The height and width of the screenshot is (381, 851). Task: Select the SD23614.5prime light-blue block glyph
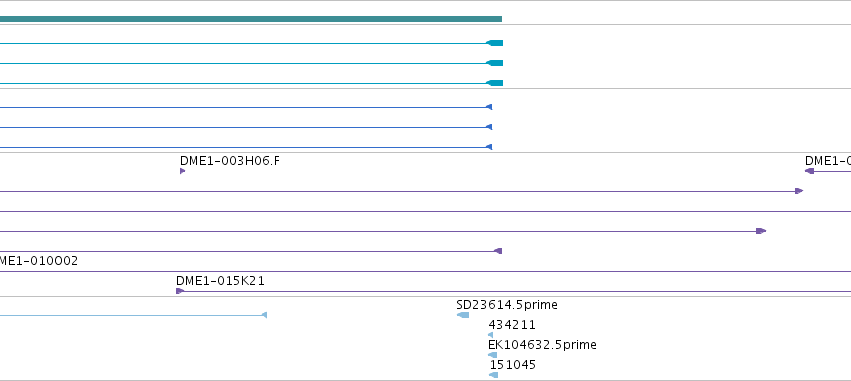[463, 315]
